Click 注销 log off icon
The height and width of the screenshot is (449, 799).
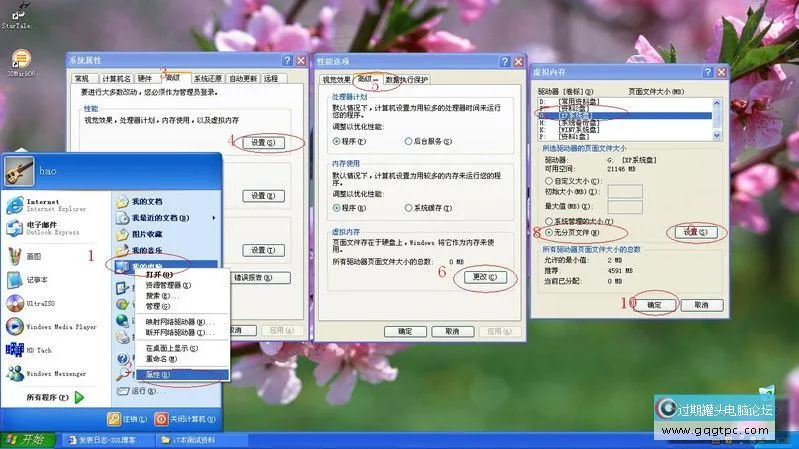(114, 419)
